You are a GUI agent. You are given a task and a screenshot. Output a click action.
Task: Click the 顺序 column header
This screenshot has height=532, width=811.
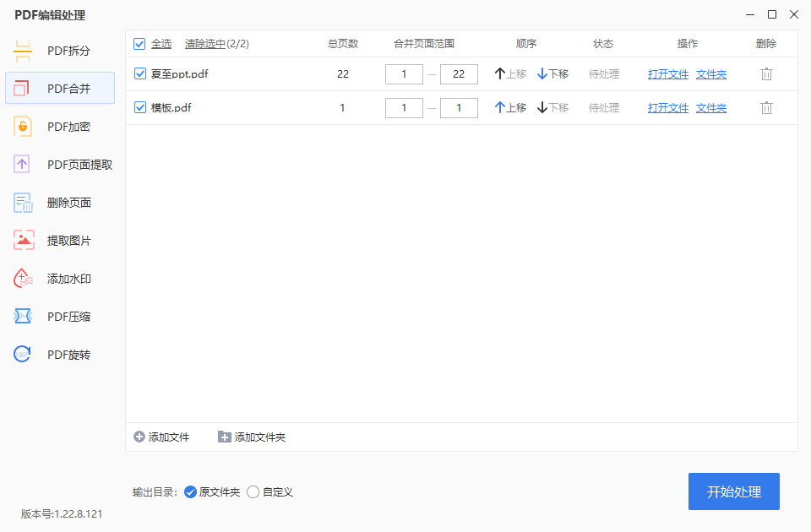526,43
